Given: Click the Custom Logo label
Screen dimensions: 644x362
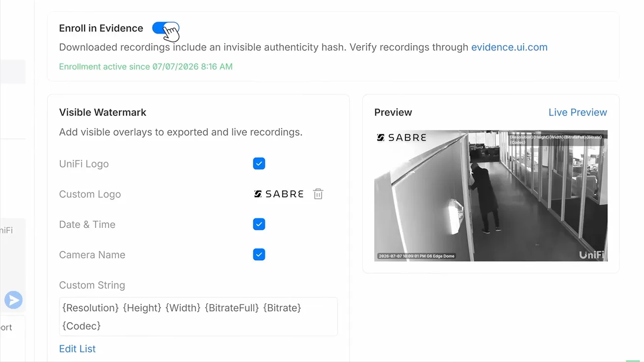Looking at the screenshot, I should (x=90, y=194).
